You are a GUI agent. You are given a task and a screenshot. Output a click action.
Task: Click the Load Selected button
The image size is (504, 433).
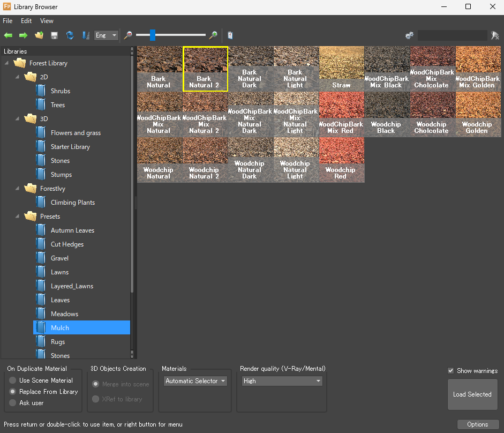(472, 394)
